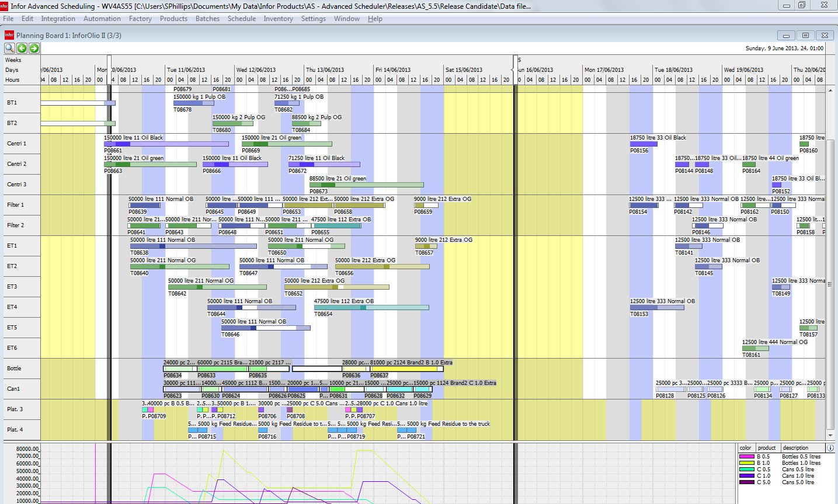Open the Schedule menu
The width and height of the screenshot is (838, 504).
[x=241, y=19]
